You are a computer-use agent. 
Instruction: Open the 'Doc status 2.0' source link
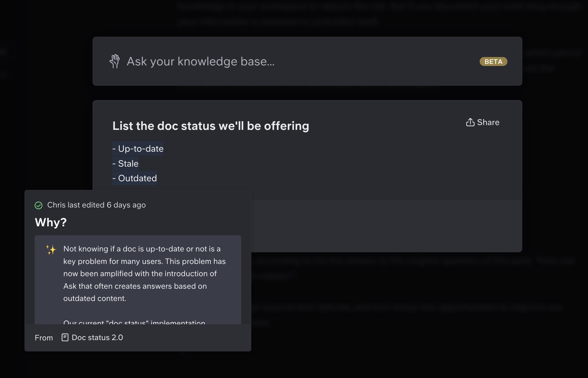tap(97, 337)
